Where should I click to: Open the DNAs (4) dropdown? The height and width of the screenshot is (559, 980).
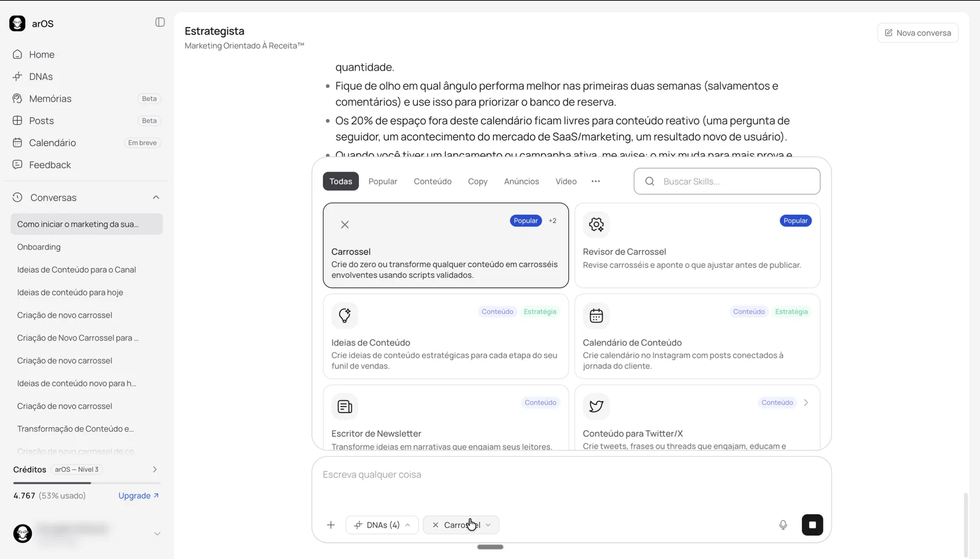coord(382,525)
